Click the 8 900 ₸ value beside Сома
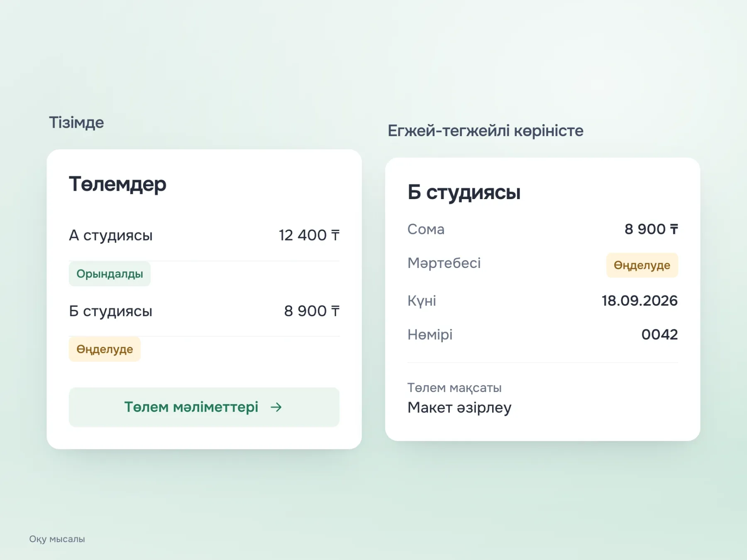The height and width of the screenshot is (560, 747). pyautogui.click(x=651, y=229)
